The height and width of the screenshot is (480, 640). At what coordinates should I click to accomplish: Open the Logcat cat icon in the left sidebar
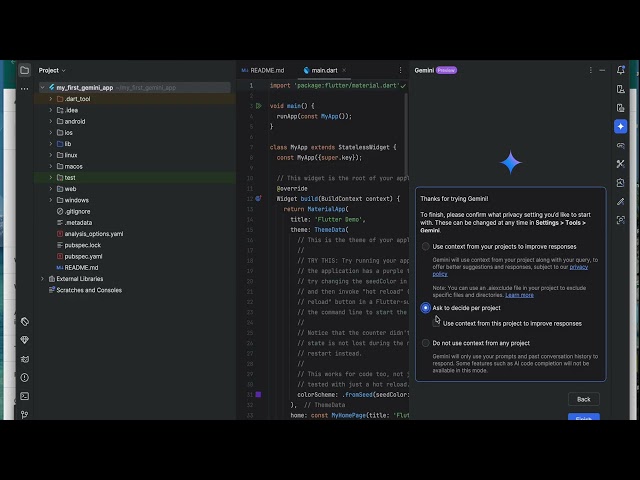tap(24, 359)
